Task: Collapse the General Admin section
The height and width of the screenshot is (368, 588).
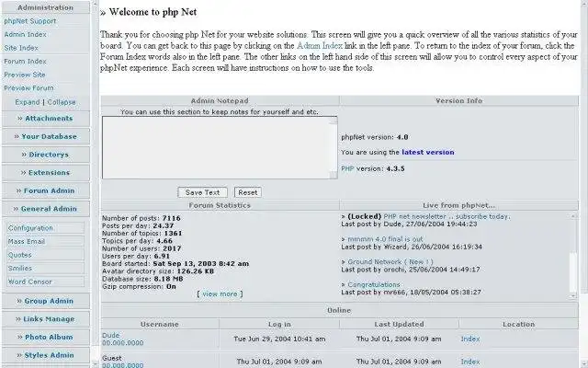Action: pos(46,209)
